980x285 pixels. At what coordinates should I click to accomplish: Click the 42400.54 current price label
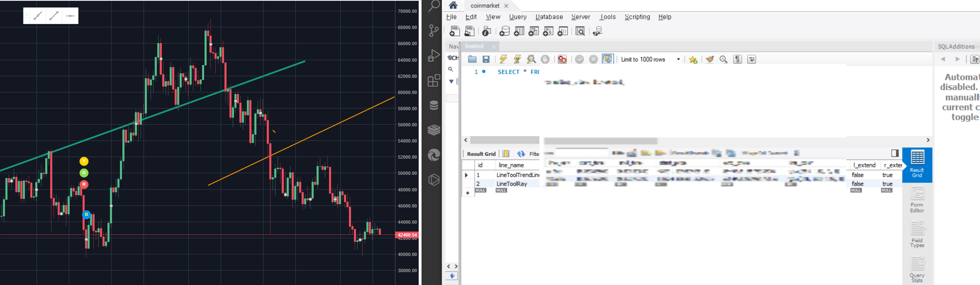pyautogui.click(x=407, y=235)
